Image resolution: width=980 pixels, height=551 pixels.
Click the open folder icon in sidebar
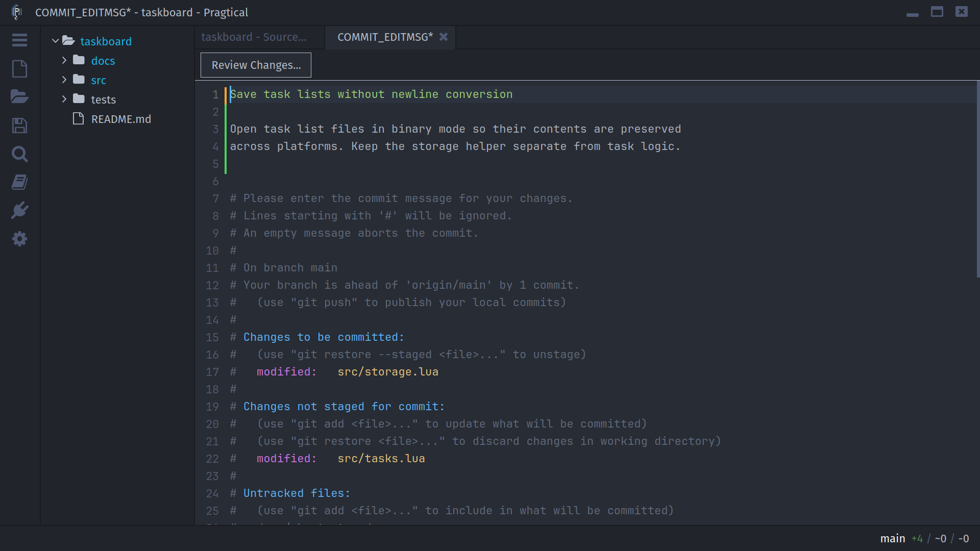(19, 96)
